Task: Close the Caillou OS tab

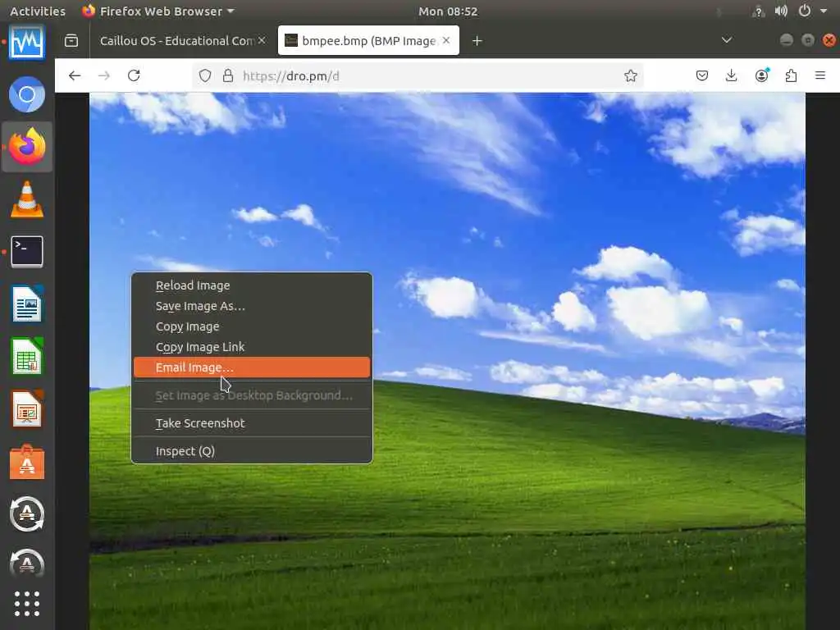Action: (x=262, y=40)
